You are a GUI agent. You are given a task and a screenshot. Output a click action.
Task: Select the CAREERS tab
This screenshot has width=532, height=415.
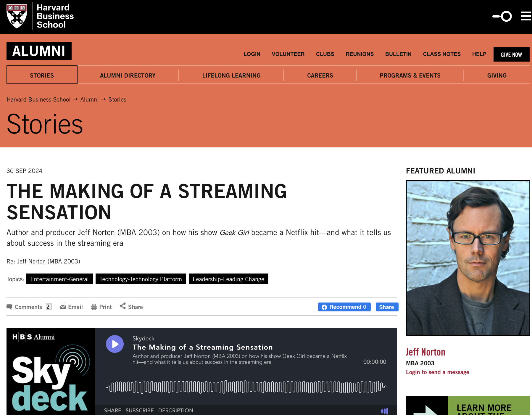click(x=320, y=75)
